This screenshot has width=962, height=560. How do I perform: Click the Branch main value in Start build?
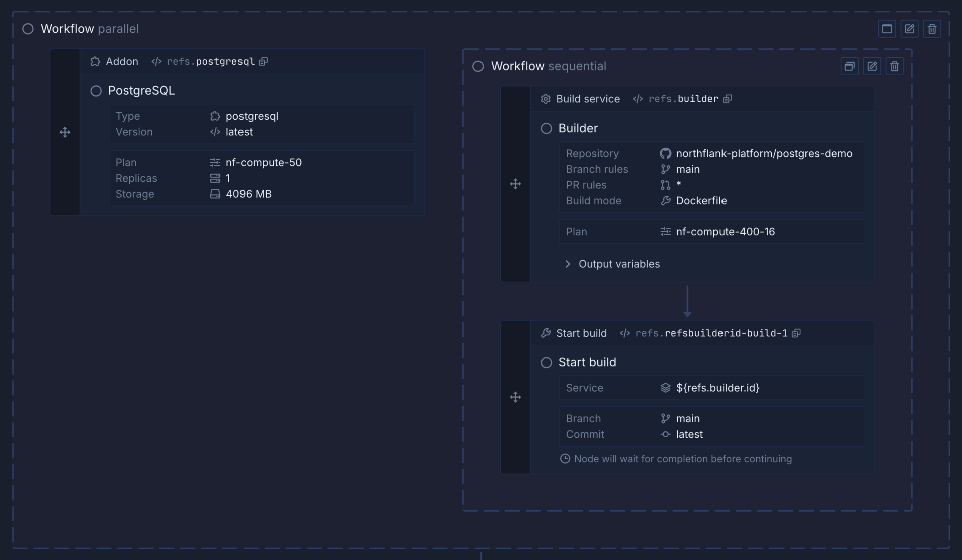coord(688,418)
